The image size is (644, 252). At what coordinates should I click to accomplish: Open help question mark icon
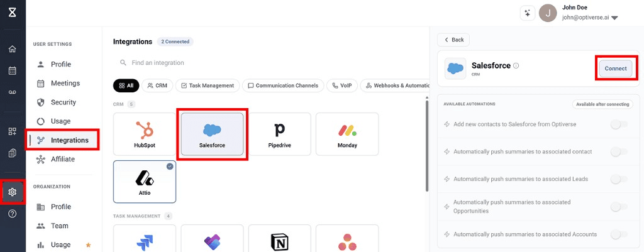pos(13,214)
